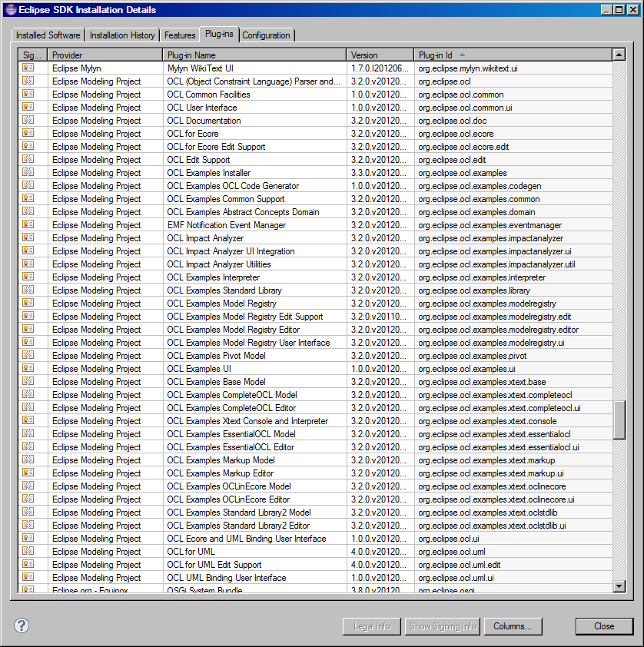
Task: Click the signed icon for Mylyn WikiText UI row
Action: click(28, 68)
